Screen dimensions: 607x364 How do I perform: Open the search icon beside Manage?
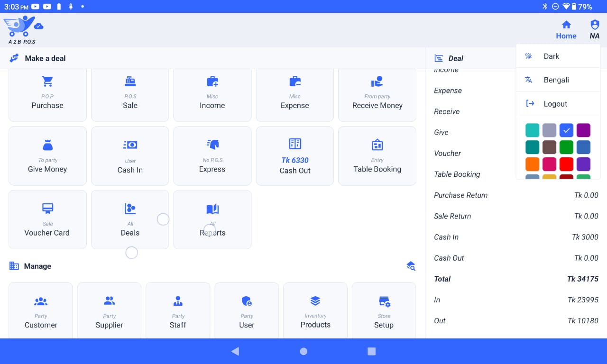[411, 266]
